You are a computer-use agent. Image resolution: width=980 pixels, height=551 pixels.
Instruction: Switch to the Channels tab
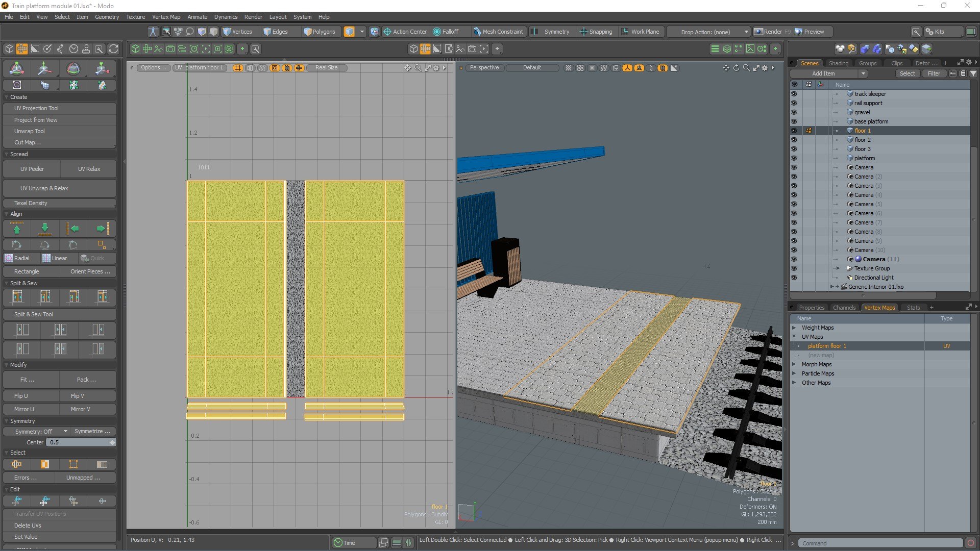click(844, 308)
